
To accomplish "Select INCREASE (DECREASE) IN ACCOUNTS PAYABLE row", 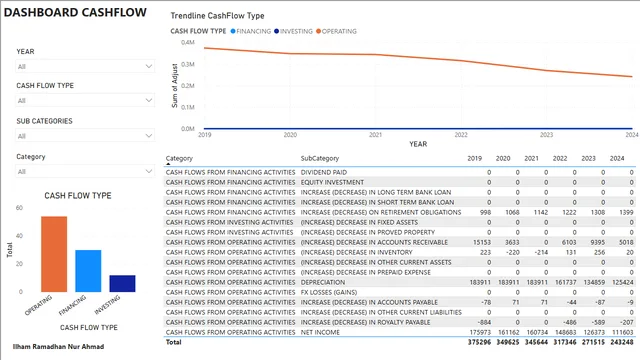I will coord(400,302).
